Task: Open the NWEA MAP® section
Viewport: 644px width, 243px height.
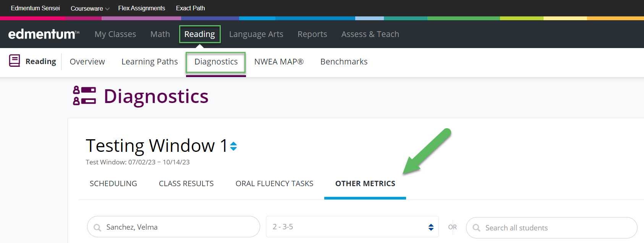Action: pos(279,61)
